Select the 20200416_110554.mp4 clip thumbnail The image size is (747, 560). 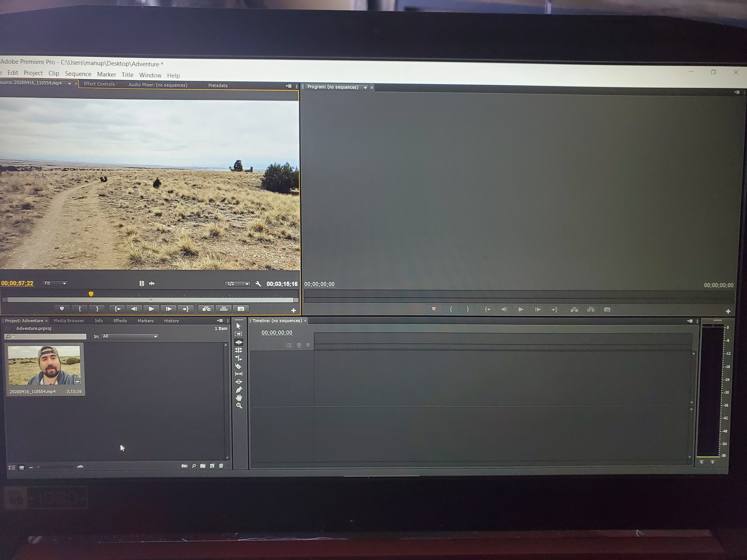(x=44, y=365)
